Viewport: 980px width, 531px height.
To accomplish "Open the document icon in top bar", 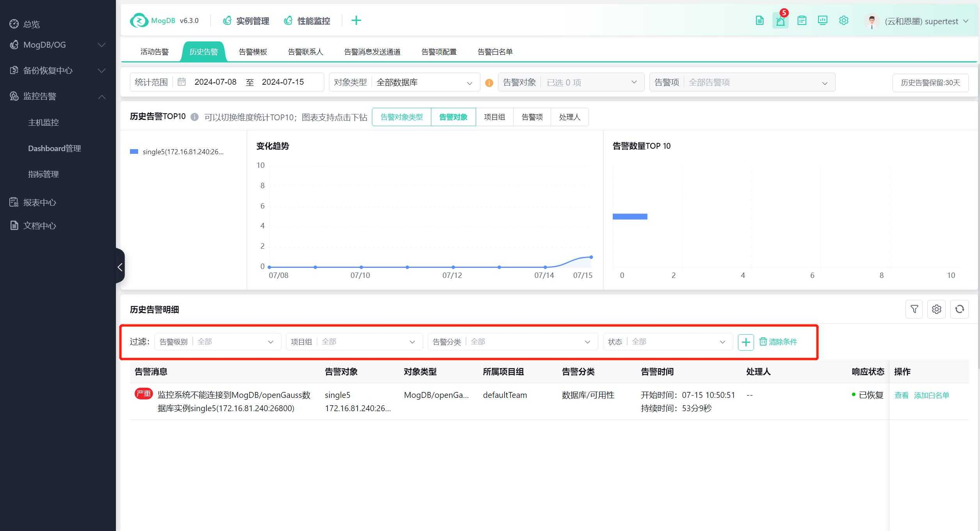I will click(x=759, y=20).
